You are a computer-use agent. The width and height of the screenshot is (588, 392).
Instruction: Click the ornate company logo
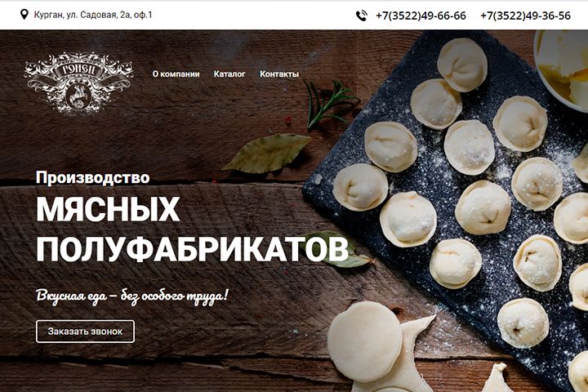(x=78, y=83)
